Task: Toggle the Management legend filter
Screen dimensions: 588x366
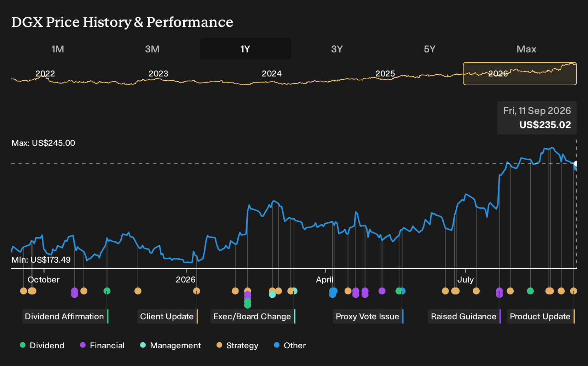Action: [x=171, y=345]
